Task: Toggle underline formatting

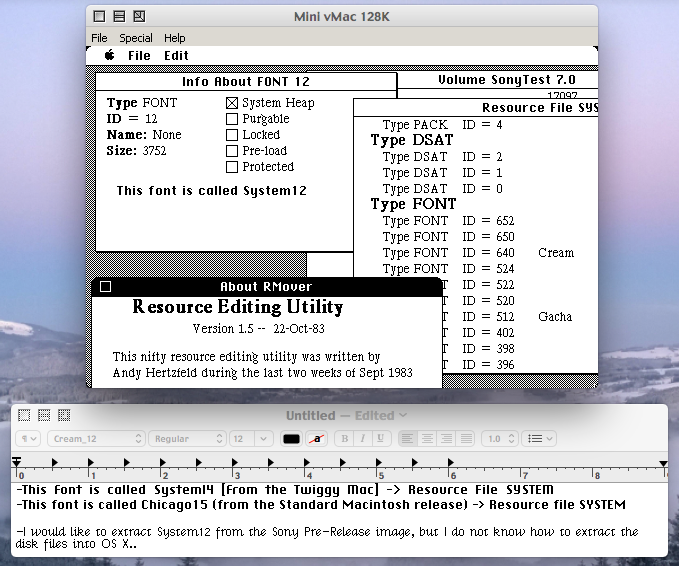Action: 380,439
